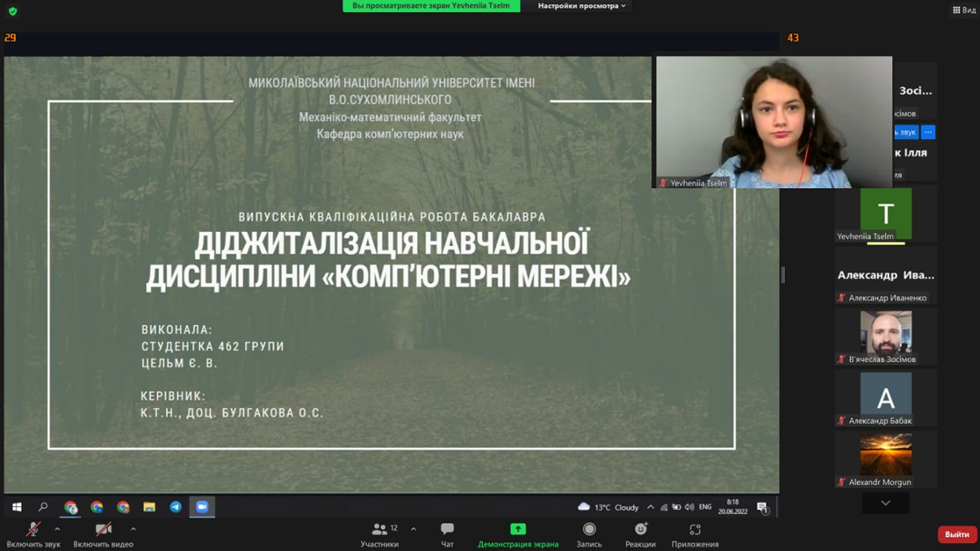
Task: Open the Chat (Чат) panel icon
Action: [x=447, y=529]
